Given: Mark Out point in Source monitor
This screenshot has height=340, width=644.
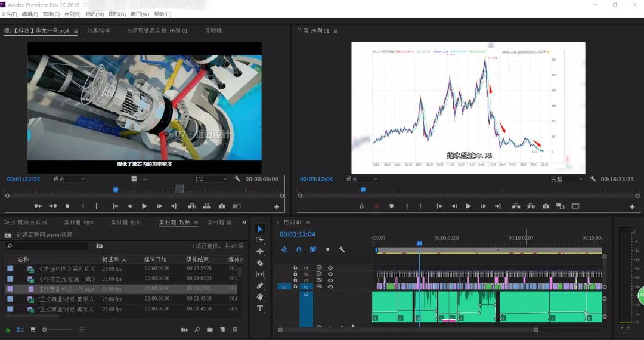Looking at the screenshot, I should (x=97, y=206).
